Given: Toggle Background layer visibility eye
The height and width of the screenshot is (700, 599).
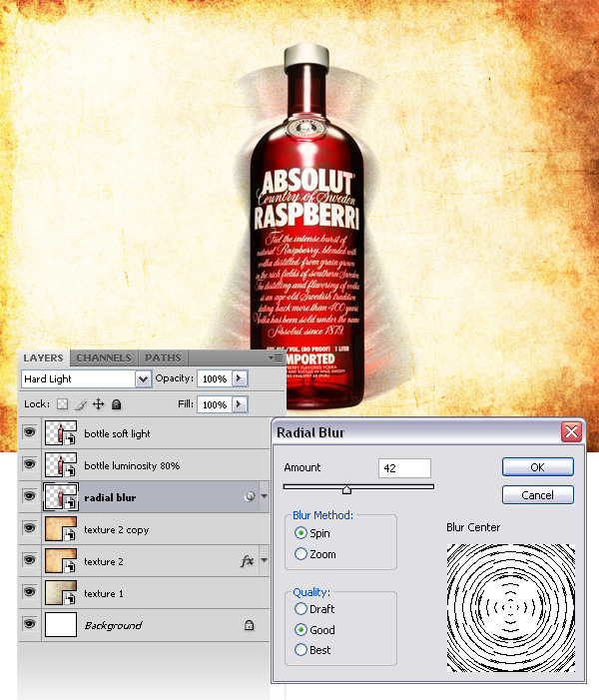Looking at the screenshot, I should click(30, 624).
